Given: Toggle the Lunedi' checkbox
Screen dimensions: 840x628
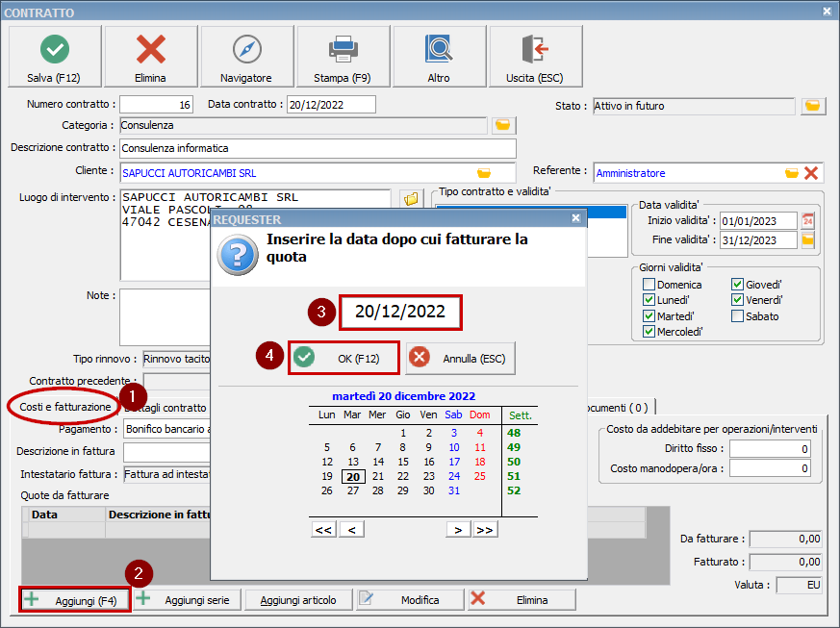Looking at the screenshot, I should pyautogui.click(x=649, y=300).
